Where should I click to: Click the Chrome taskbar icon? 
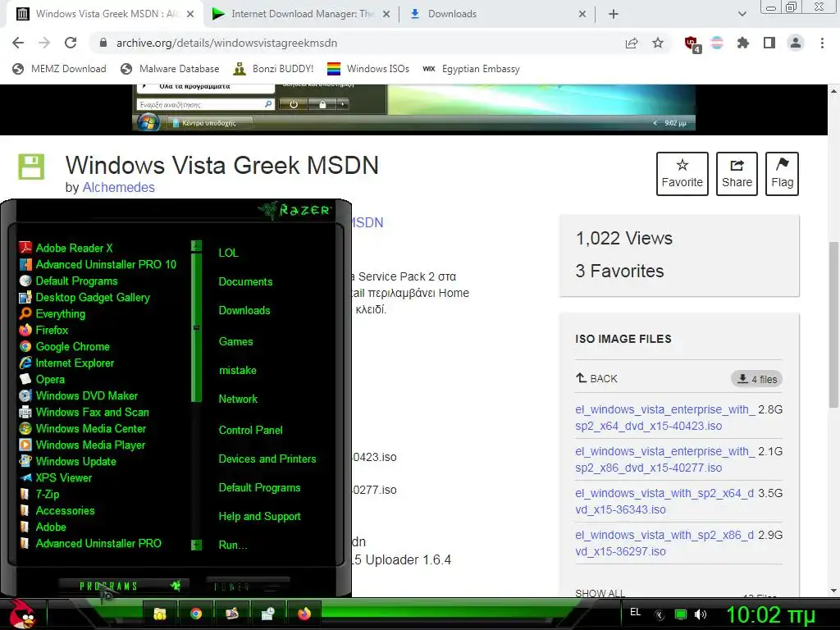[196, 614]
